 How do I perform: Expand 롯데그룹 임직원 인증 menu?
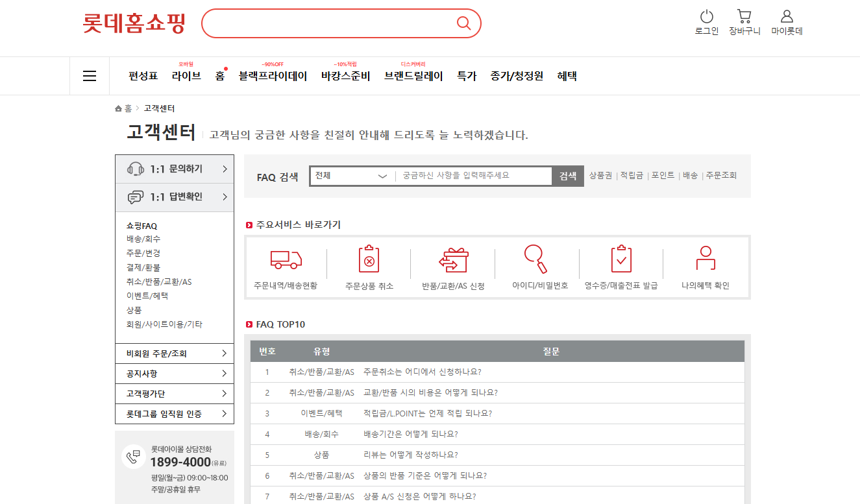175,414
